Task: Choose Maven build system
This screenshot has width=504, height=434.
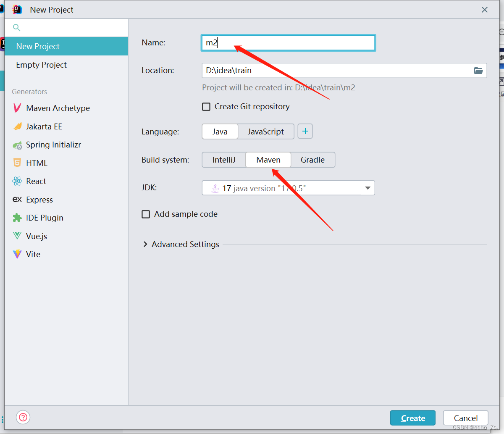Action: tap(268, 160)
